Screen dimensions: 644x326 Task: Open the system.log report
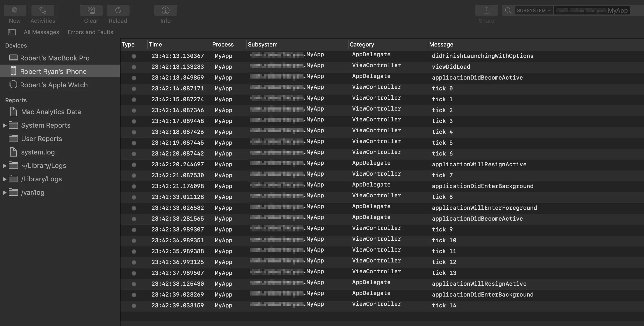[38, 152]
